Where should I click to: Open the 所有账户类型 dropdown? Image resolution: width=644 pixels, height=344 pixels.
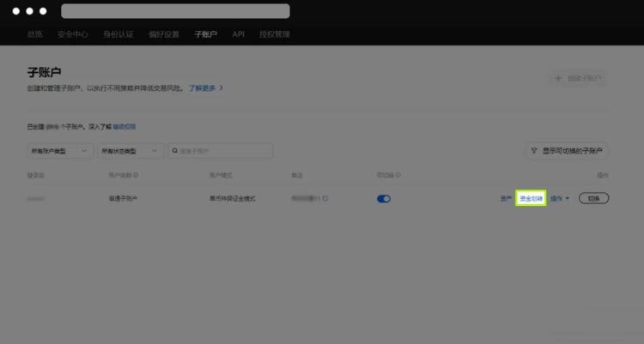point(60,151)
